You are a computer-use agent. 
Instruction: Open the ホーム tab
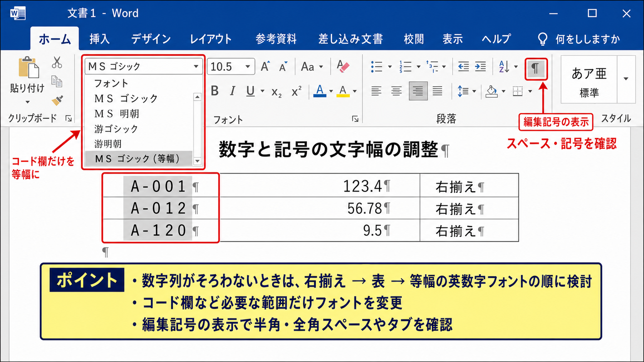tap(55, 39)
